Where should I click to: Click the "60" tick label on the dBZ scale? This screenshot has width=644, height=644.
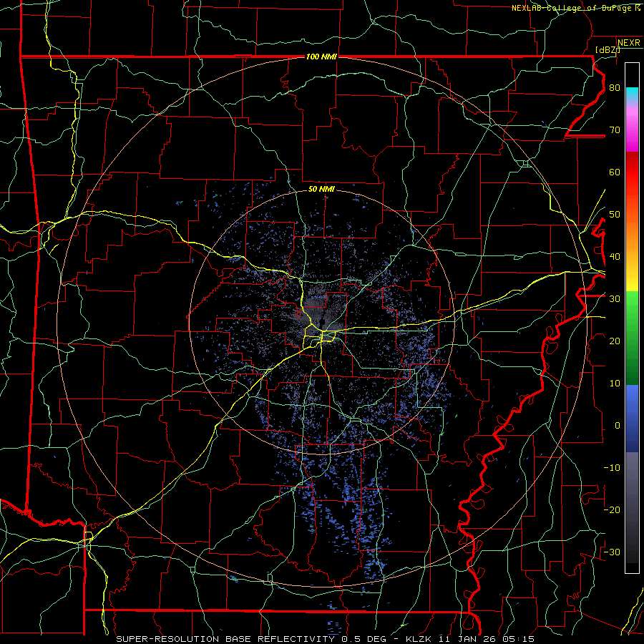[x=615, y=172]
